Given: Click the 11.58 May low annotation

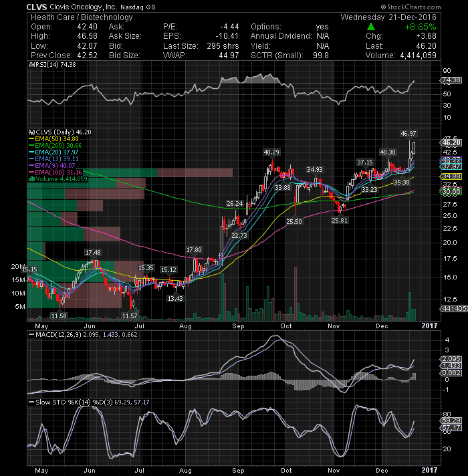Looking at the screenshot, I should click(x=59, y=316).
